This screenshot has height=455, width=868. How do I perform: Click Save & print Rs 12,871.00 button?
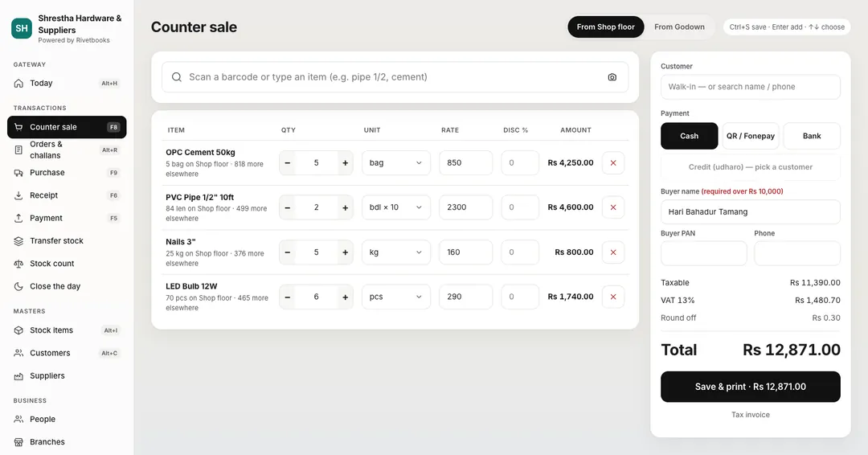[x=751, y=387]
